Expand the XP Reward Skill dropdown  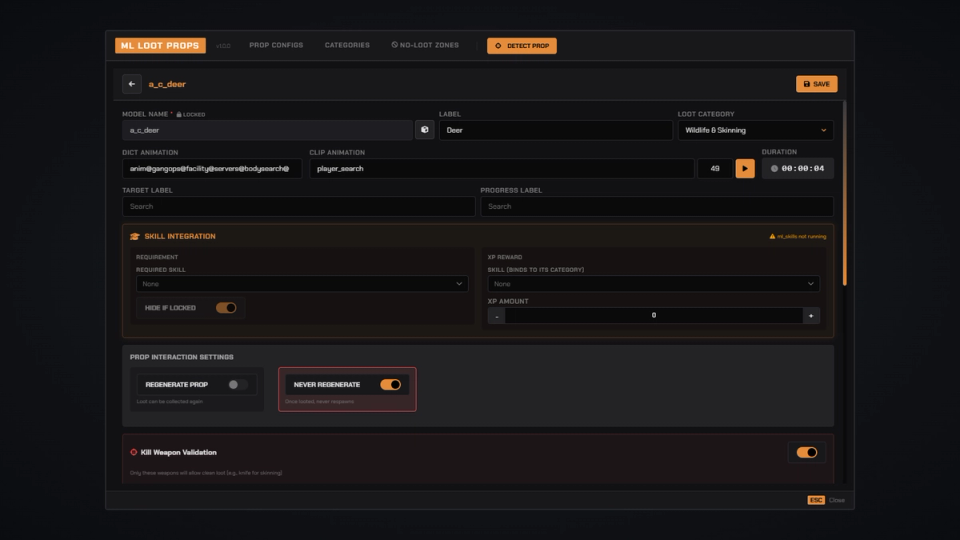pos(653,283)
